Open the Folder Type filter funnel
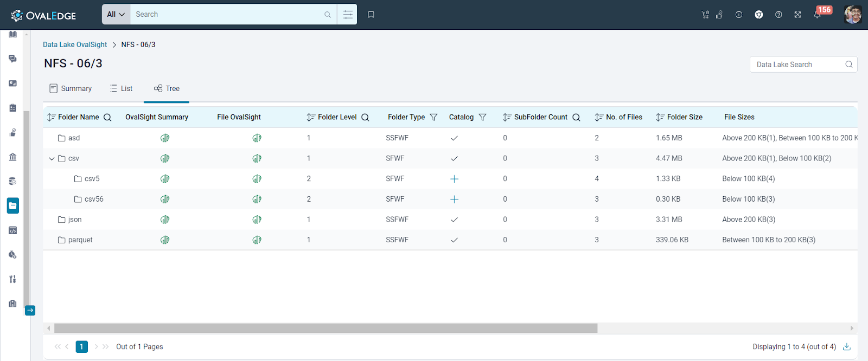The width and height of the screenshot is (868, 361). [433, 117]
